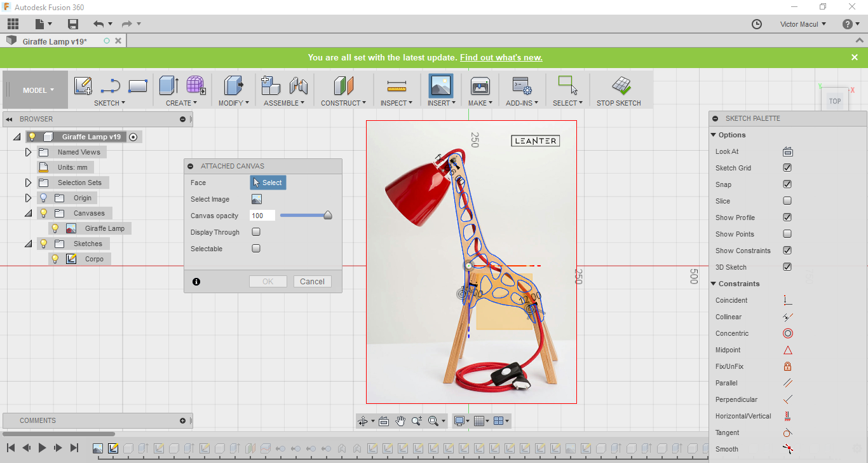Screen dimensions: 868x463
Task: Collapse the Constraints section of the Sketch Palette
Action: pos(714,284)
